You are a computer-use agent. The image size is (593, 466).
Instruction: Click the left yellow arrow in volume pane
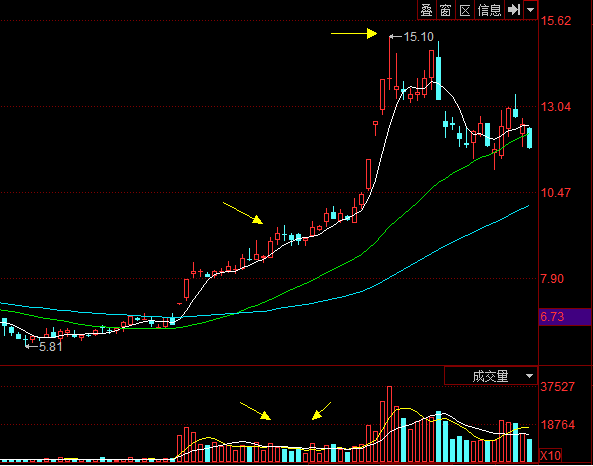coord(256,411)
